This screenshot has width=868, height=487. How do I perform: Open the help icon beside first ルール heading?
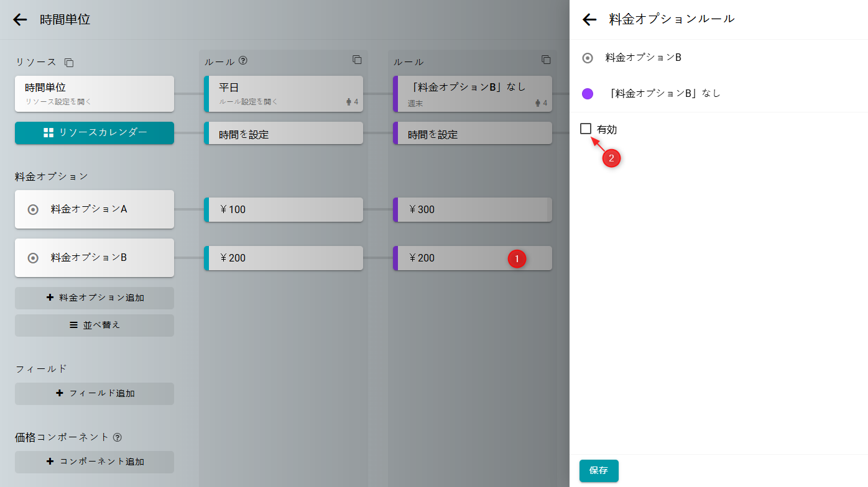pyautogui.click(x=243, y=61)
